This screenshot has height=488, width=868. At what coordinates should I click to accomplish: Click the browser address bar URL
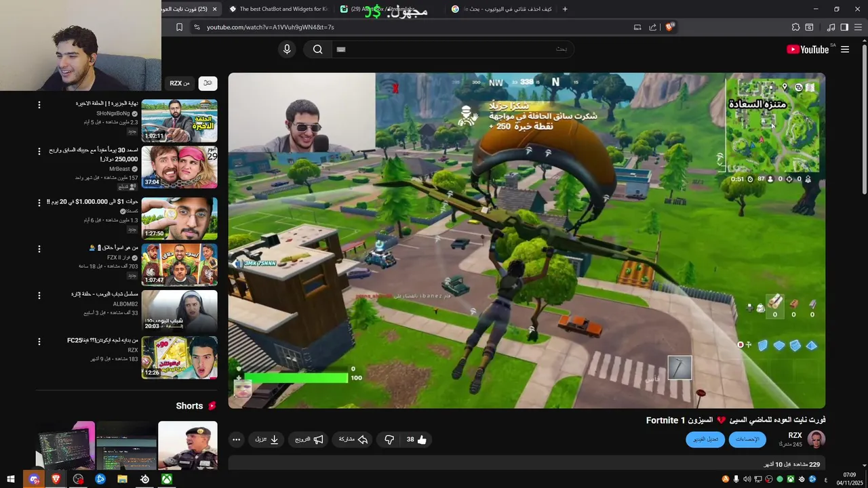(270, 27)
